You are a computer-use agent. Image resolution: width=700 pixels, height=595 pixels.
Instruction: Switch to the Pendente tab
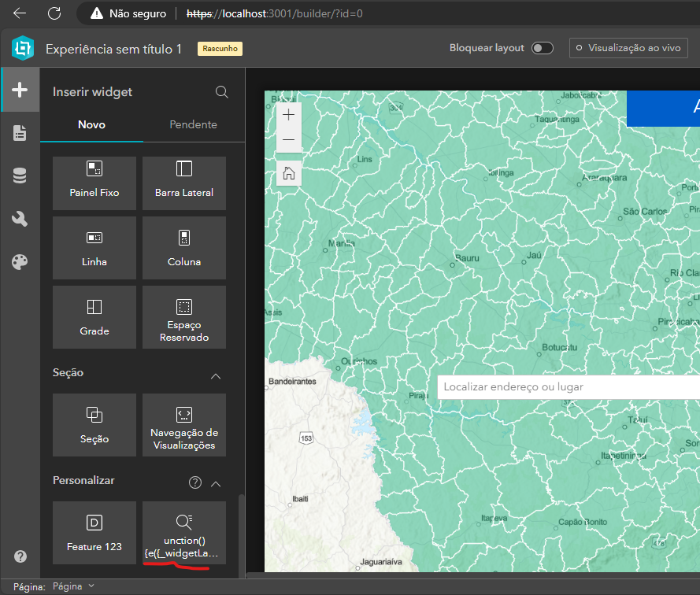pos(194,124)
